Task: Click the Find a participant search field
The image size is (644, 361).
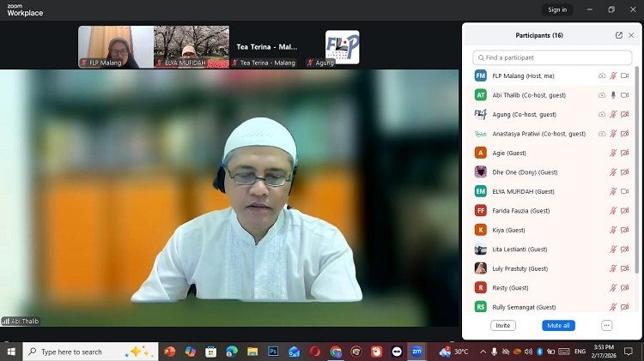Action: 552,57
